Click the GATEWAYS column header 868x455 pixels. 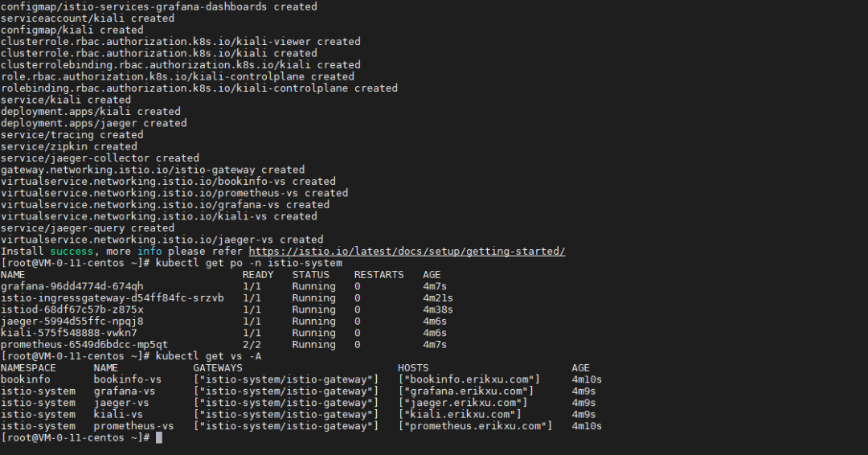(x=218, y=368)
